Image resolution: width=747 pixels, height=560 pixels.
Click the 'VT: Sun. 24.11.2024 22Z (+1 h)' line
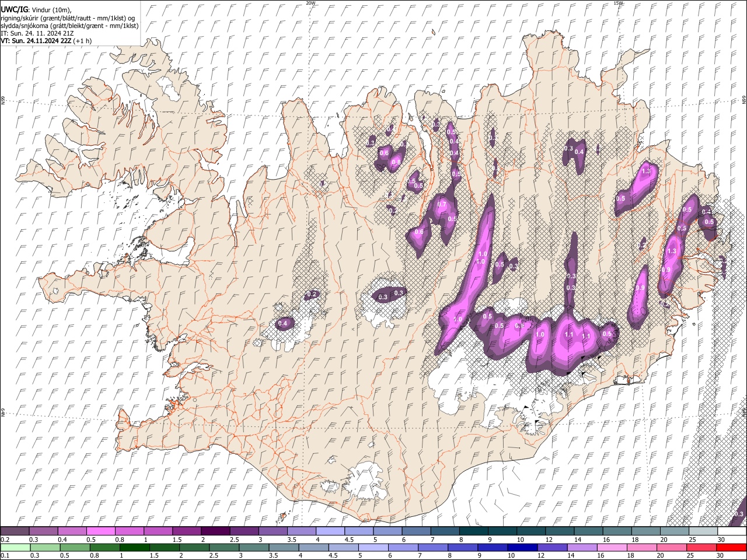coord(46,41)
